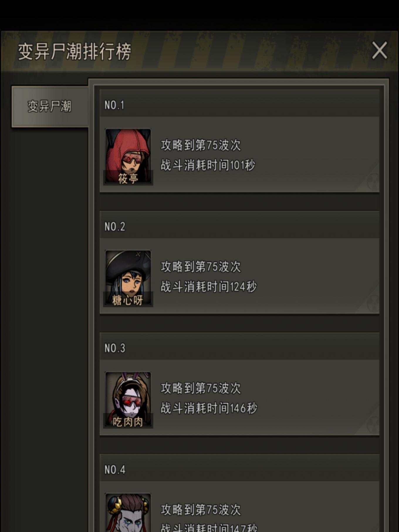
Task: Select the 变异尸潮 side tab
Action: coord(50,107)
